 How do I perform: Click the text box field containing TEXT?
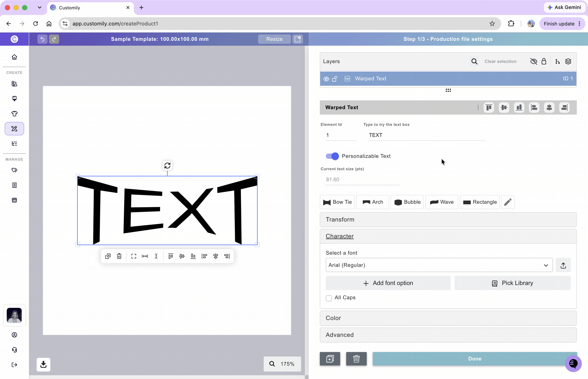pyautogui.click(x=426, y=135)
